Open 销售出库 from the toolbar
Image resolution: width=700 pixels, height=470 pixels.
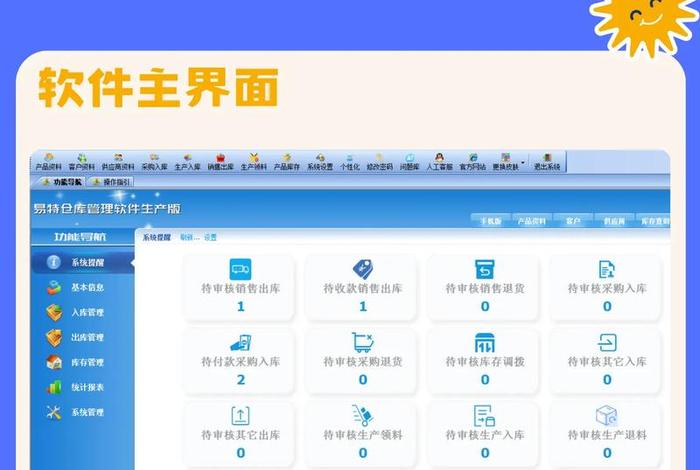point(221,162)
